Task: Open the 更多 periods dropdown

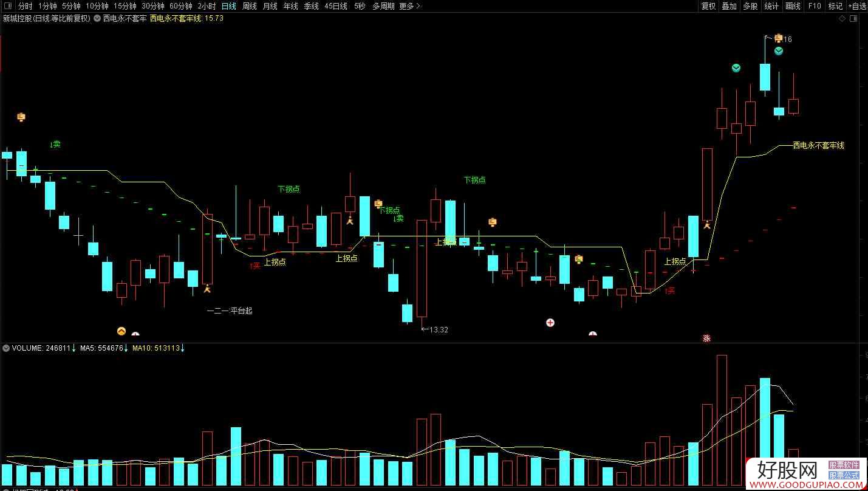Action: pos(410,6)
